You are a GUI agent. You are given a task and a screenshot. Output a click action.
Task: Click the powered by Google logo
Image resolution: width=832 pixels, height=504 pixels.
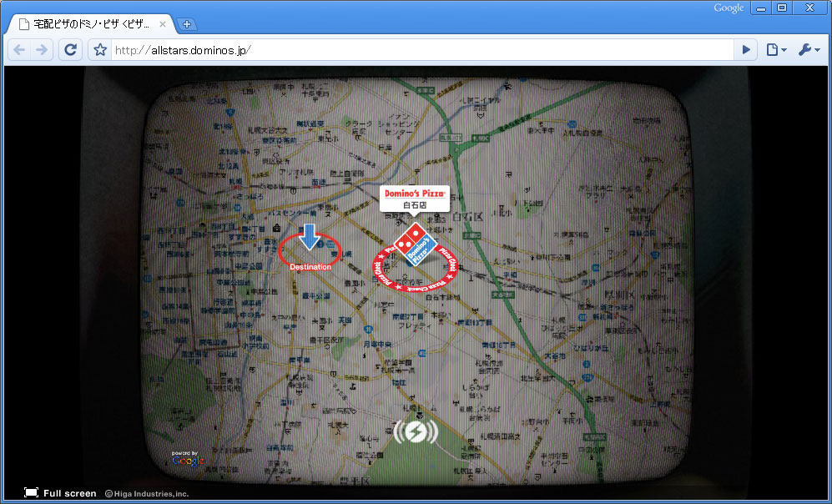(187, 459)
